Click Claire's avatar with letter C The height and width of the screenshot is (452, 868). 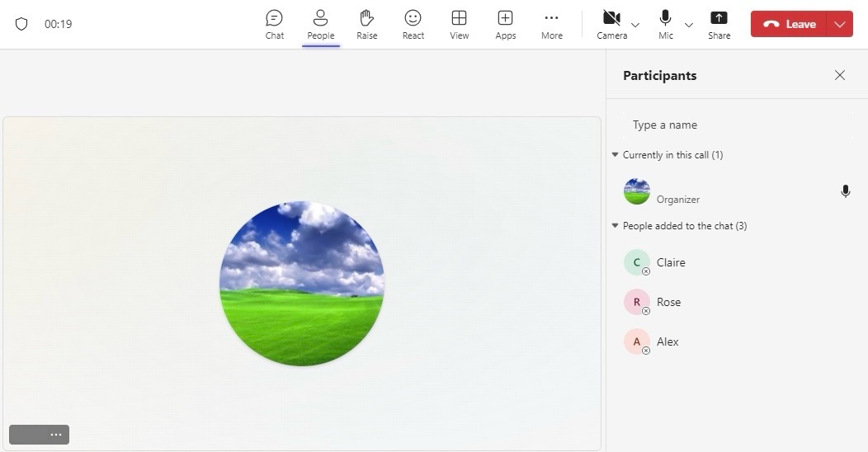pos(637,262)
